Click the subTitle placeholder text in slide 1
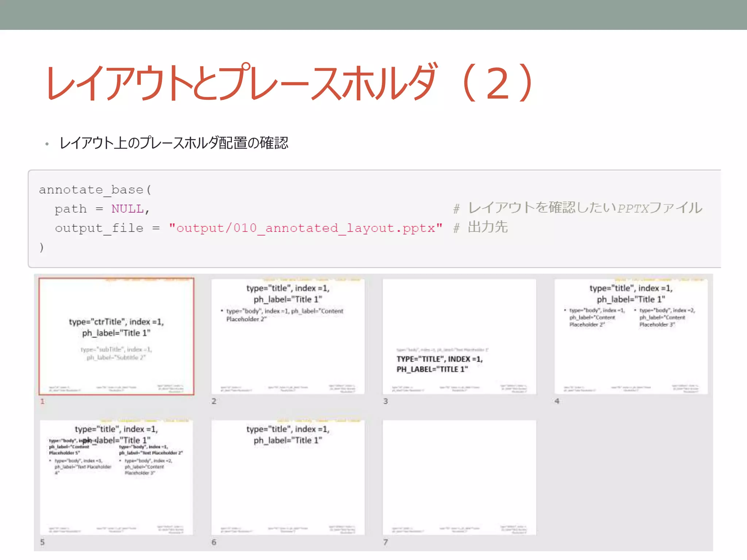 (x=116, y=353)
